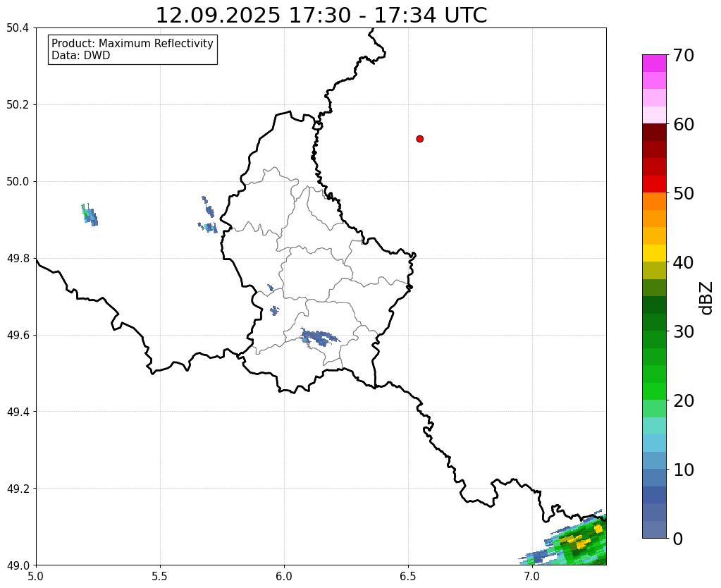Click the latitude axis label 49.4

(18, 412)
